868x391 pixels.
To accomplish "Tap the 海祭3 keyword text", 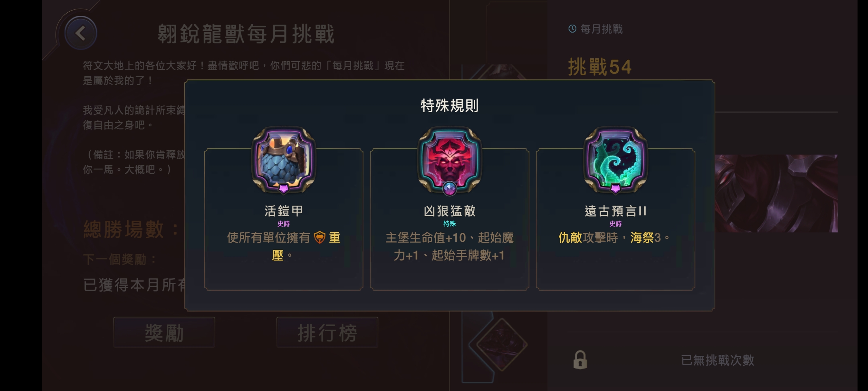I will (646, 237).
